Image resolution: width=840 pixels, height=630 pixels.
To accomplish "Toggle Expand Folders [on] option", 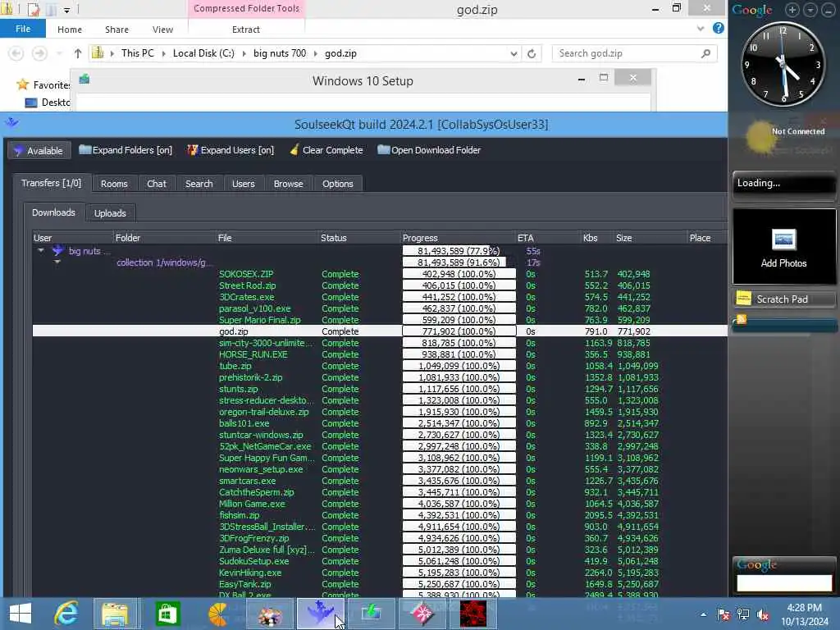I will tap(126, 151).
